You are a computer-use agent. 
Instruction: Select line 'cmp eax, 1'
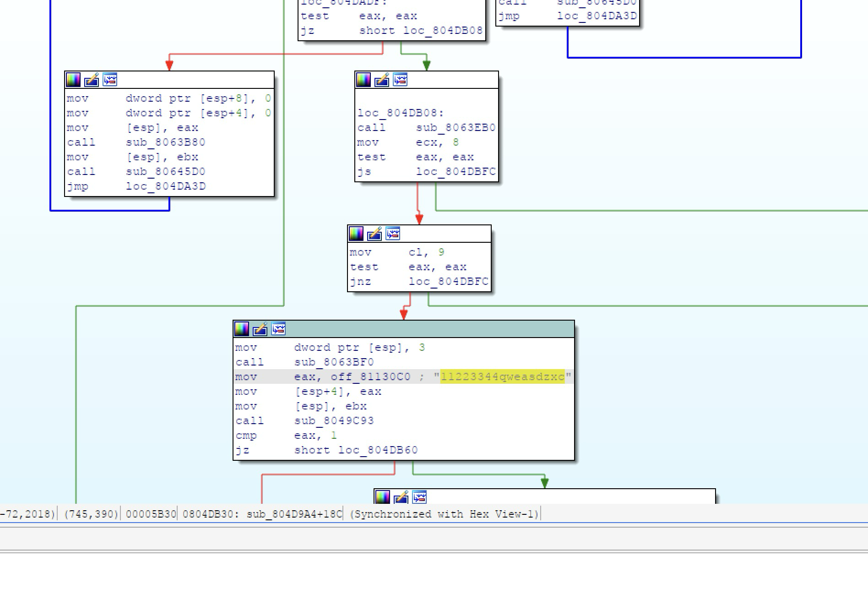(286, 436)
